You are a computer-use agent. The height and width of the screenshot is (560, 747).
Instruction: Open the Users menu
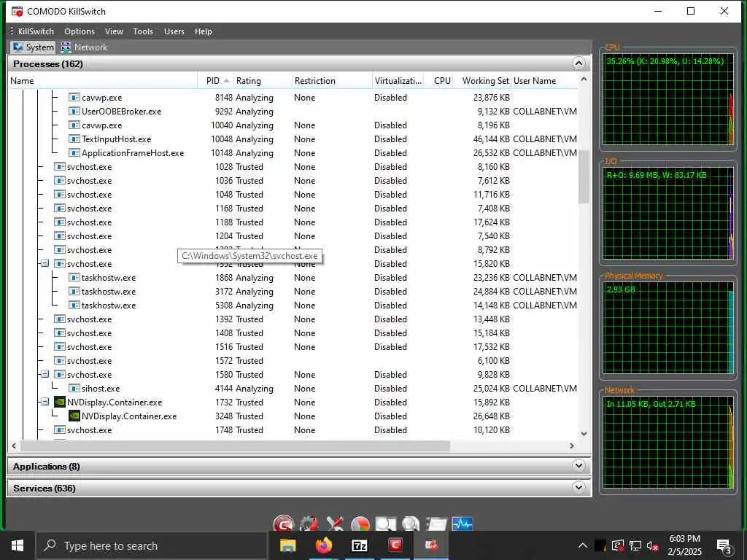coord(174,31)
